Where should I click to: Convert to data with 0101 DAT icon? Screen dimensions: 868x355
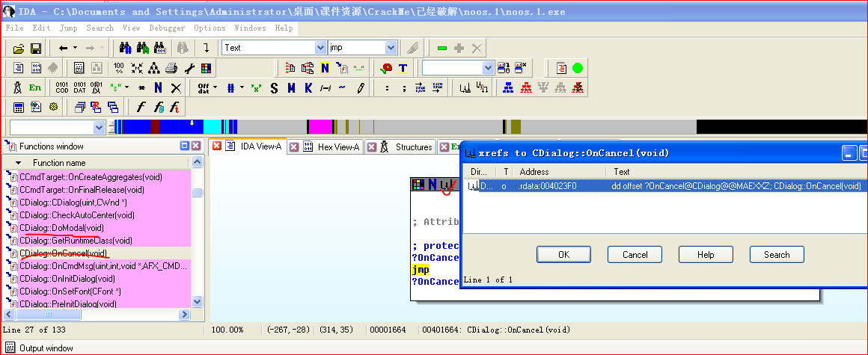(79, 87)
